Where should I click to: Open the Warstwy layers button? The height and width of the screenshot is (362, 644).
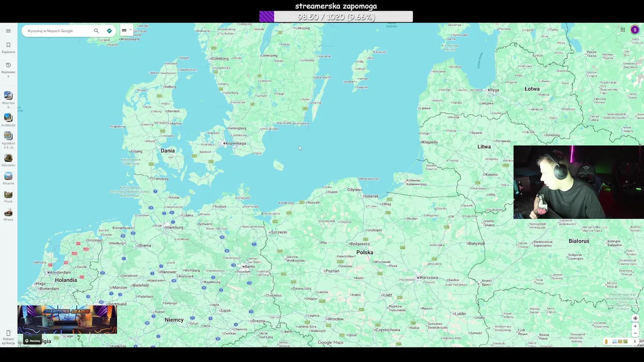pyautogui.click(x=33, y=341)
